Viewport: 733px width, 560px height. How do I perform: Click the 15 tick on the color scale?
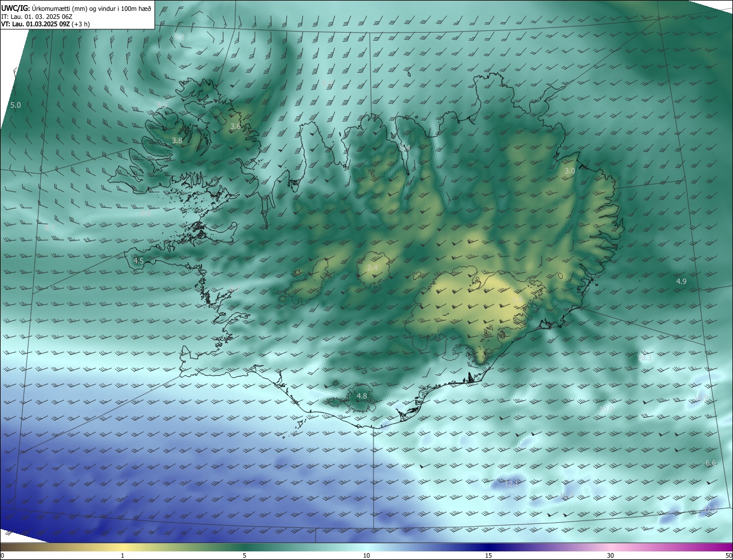[x=488, y=555]
